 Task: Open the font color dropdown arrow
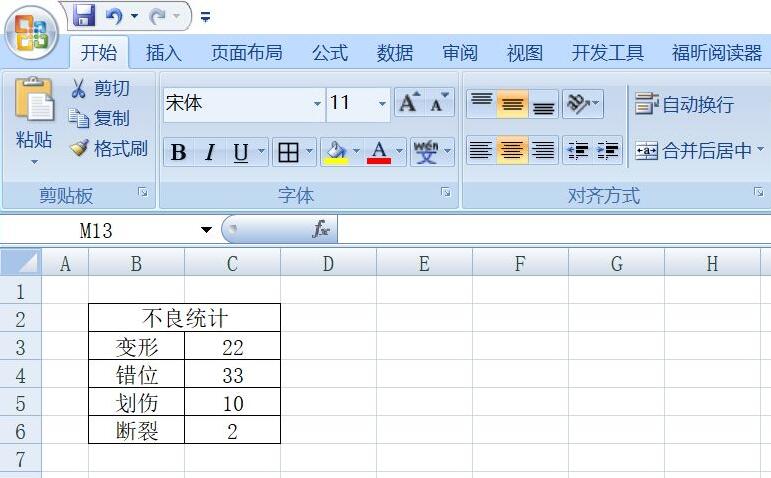pyautogui.click(x=400, y=151)
